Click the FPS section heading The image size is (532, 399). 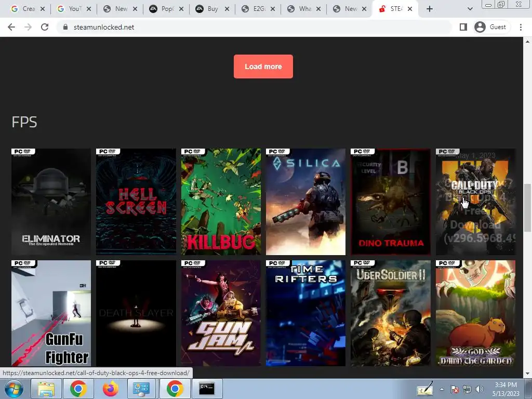[24, 122]
